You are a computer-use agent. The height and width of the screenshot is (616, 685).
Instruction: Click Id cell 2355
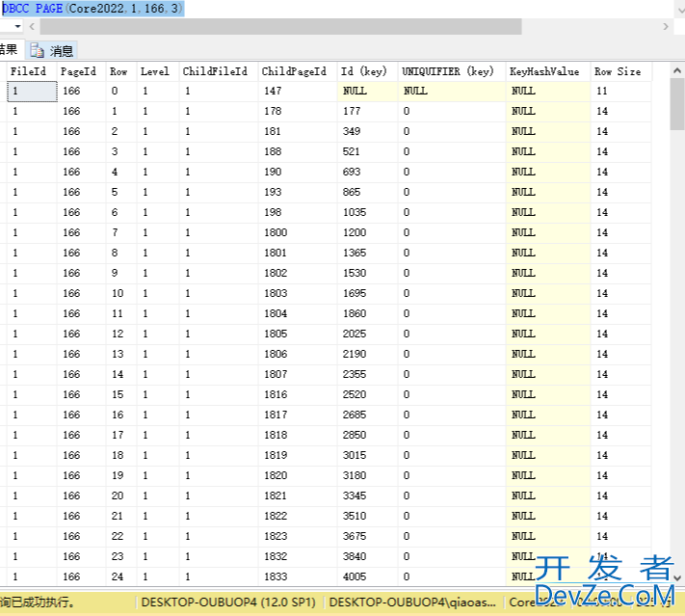(x=367, y=374)
